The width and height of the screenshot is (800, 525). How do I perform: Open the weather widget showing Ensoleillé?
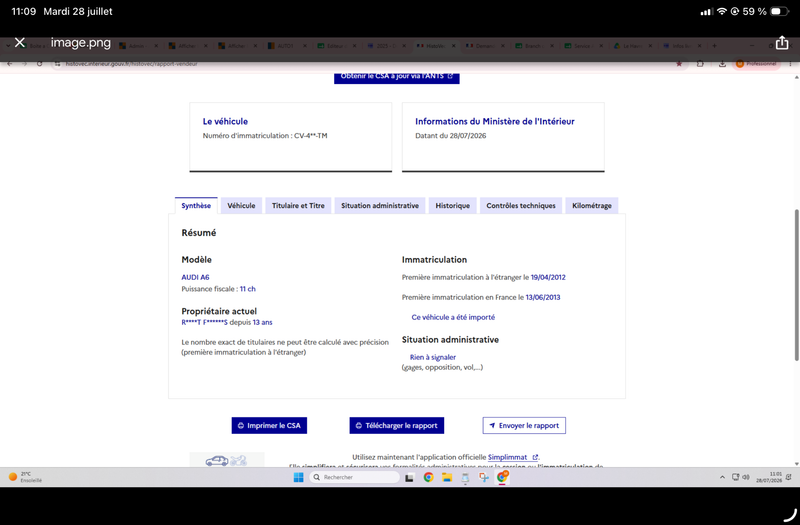click(26, 477)
